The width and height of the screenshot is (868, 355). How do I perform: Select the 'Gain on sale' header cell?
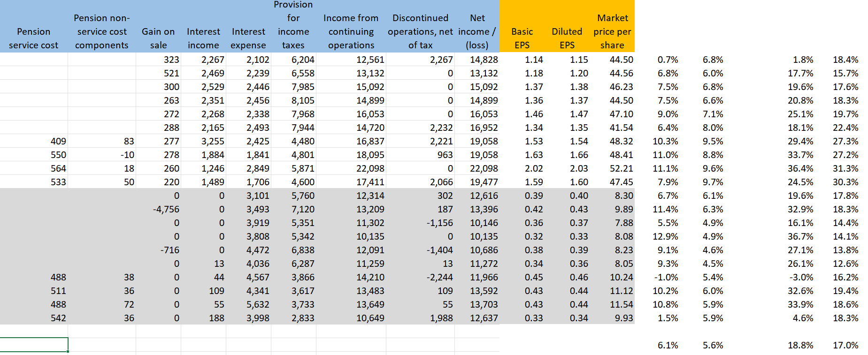pos(158,38)
